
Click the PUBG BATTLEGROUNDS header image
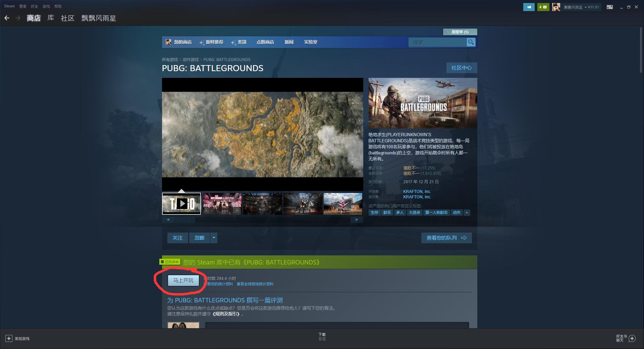[x=423, y=103]
